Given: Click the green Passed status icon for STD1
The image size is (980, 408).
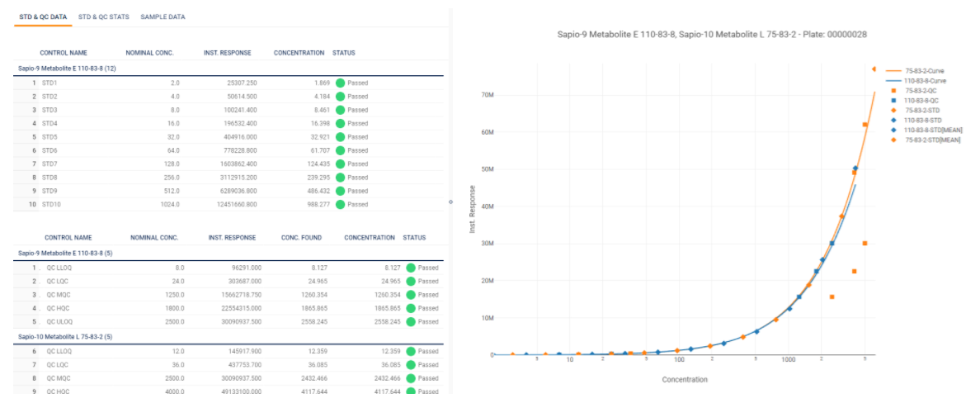Looking at the screenshot, I should pos(340,83).
